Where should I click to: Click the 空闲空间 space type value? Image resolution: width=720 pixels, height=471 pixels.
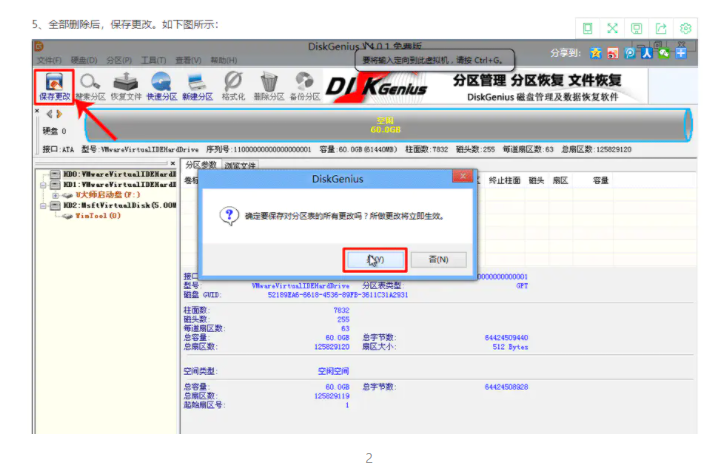(x=334, y=371)
